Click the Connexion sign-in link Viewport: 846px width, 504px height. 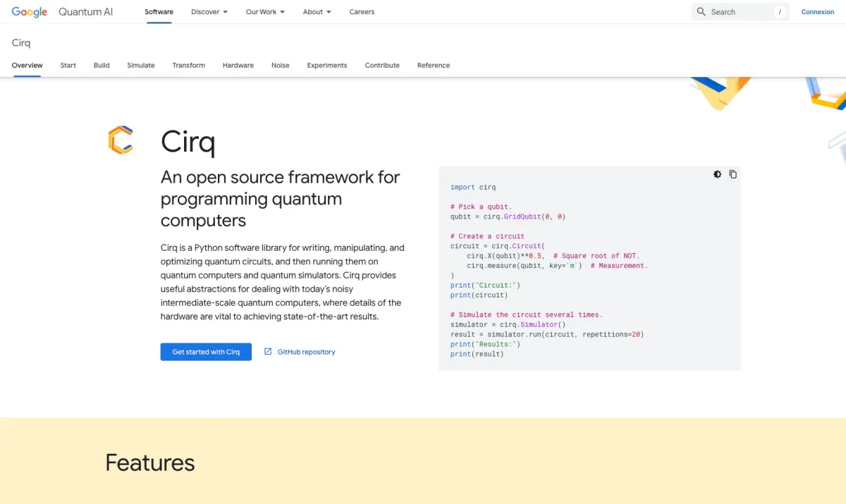818,12
